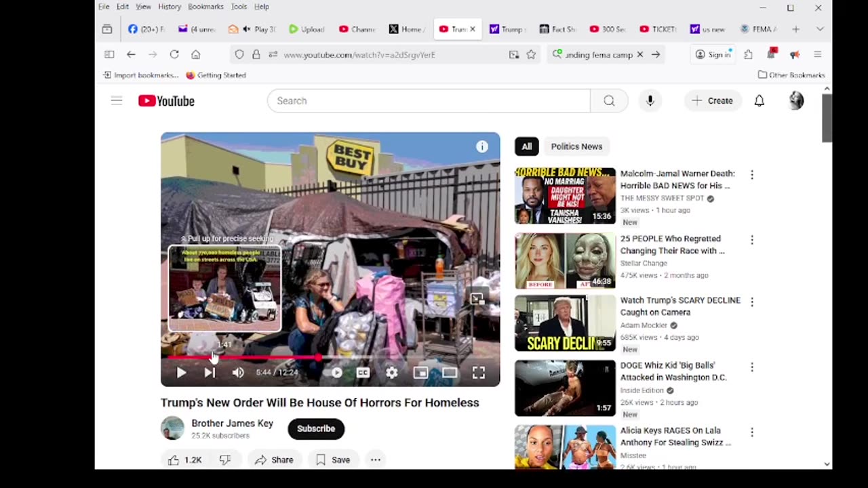Click the magnifier search button
868x488 pixels.
609,100
